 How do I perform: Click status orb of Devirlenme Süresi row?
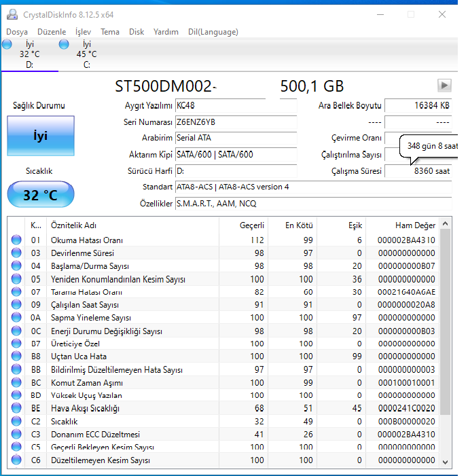[16, 253]
